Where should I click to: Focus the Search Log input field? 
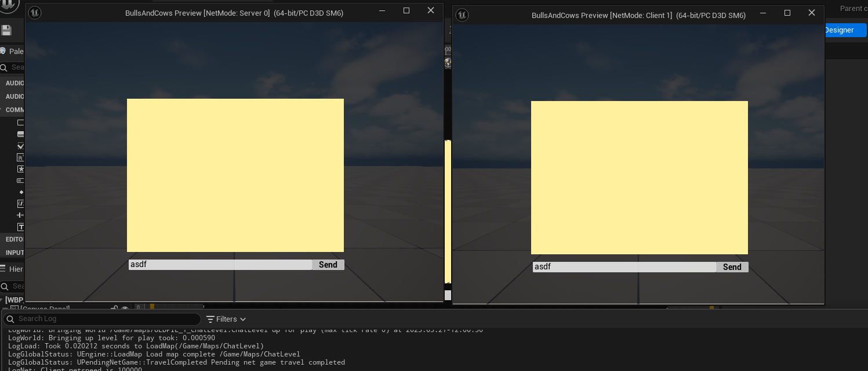(102, 319)
